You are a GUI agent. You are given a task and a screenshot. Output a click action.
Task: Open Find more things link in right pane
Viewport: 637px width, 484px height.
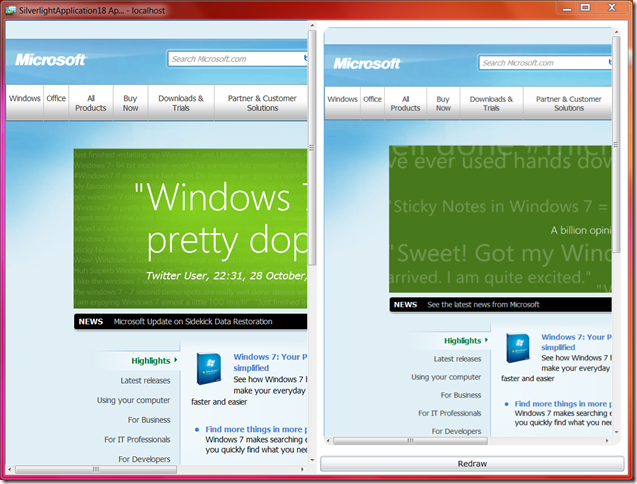point(563,404)
